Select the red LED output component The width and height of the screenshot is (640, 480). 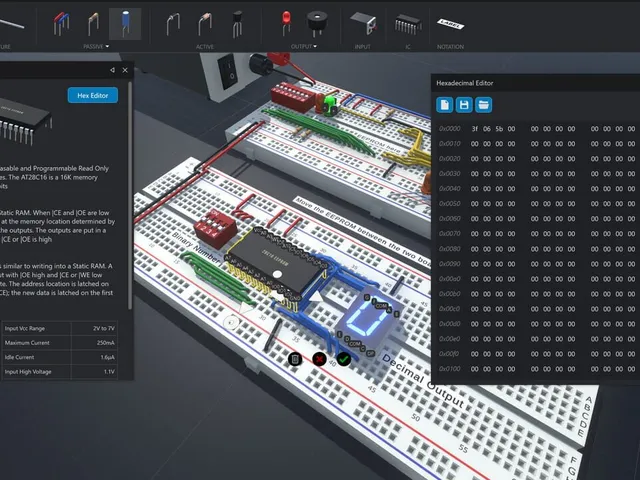pos(286,22)
